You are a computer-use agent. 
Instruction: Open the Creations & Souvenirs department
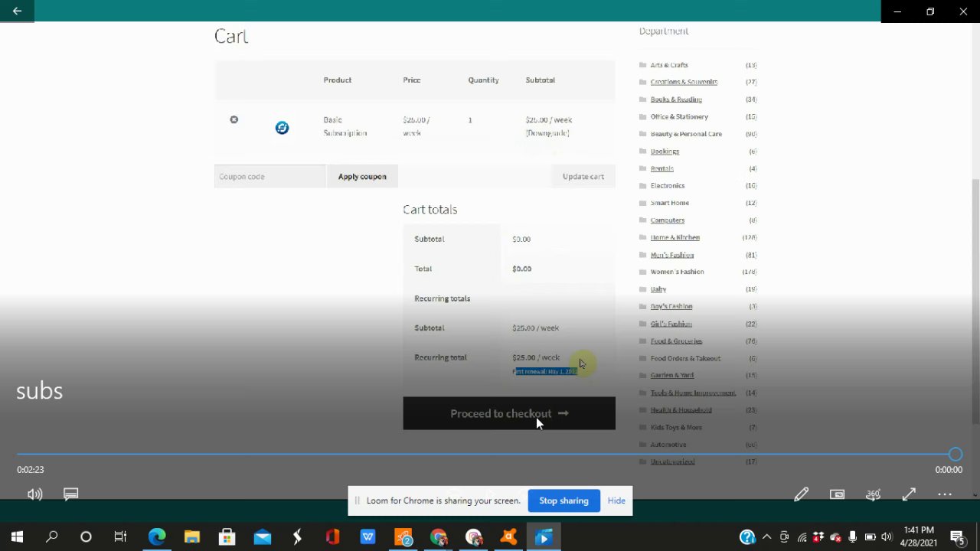pyautogui.click(x=684, y=82)
